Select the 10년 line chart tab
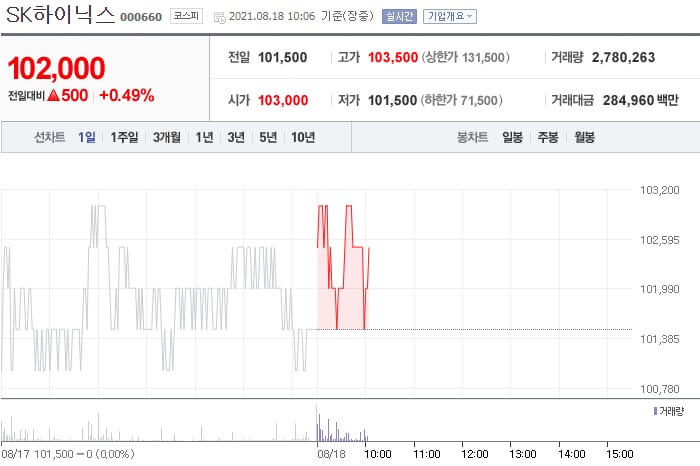 [303, 137]
